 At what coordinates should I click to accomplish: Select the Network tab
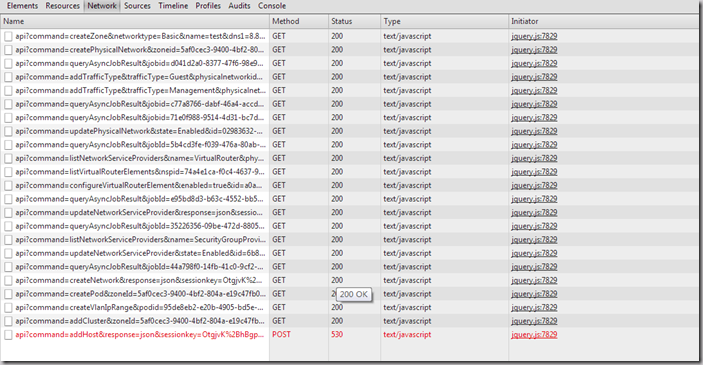click(x=102, y=6)
